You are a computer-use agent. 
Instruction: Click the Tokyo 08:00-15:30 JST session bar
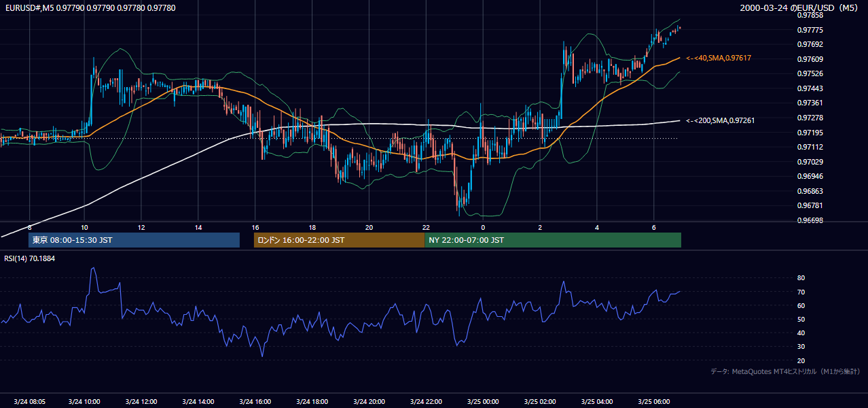point(134,240)
